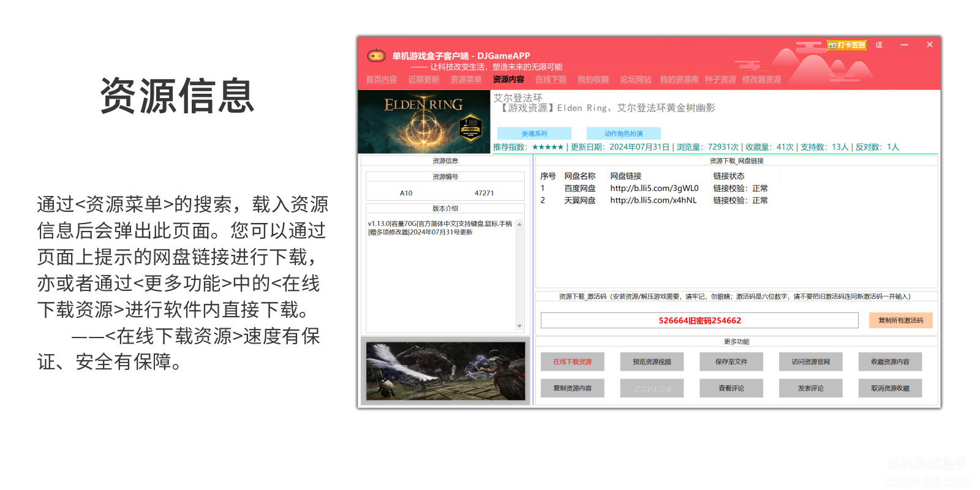
Task: Open the menu list icon beside 打卡签到
Action: (x=879, y=45)
